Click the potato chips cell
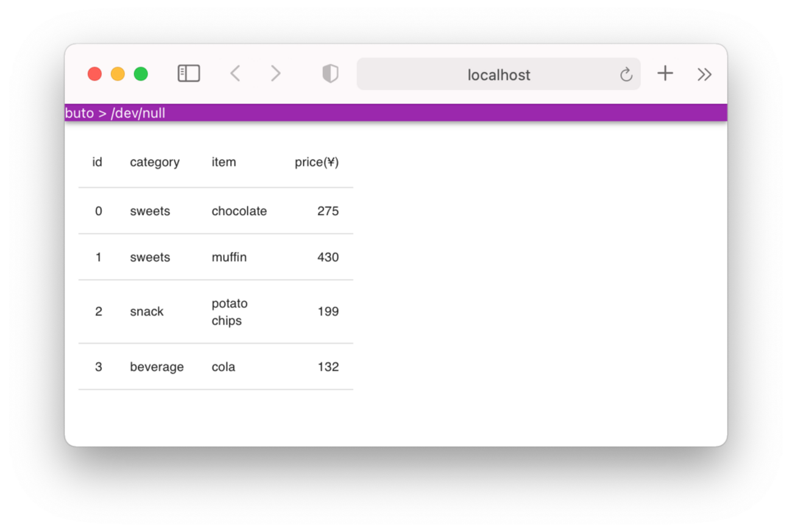The image size is (792, 532). pos(230,311)
